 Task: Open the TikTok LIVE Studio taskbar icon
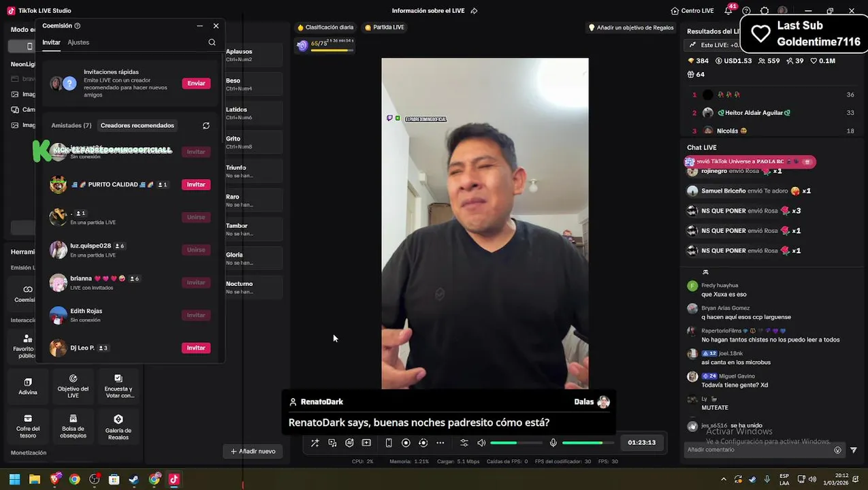[174, 480]
